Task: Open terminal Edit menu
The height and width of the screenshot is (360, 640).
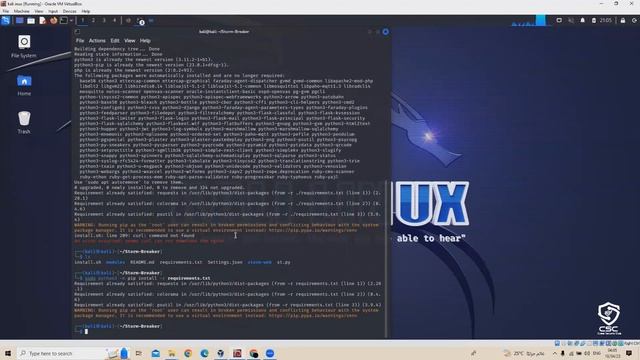Action: click(x=115, y=41)
